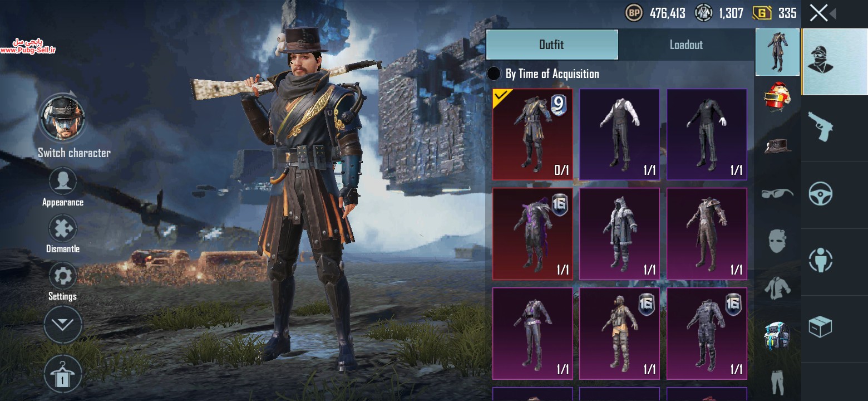Open the crate box section
This screenshot has height=401, width=868.
pos(820,327)
